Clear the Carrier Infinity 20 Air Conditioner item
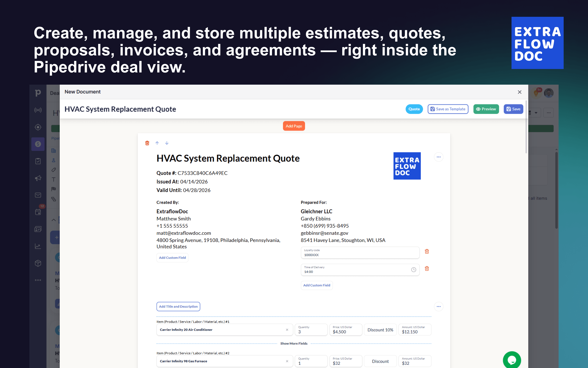Image resolution: width=588 pixels, height=368 pixels. point(287,330)
